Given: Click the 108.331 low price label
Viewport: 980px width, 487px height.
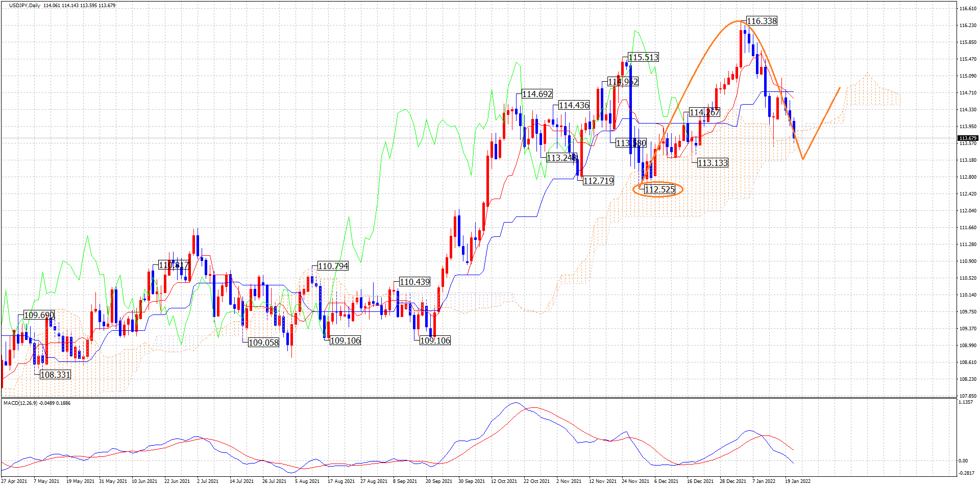Looking at the screenshot, I should [x=55, y=375].
